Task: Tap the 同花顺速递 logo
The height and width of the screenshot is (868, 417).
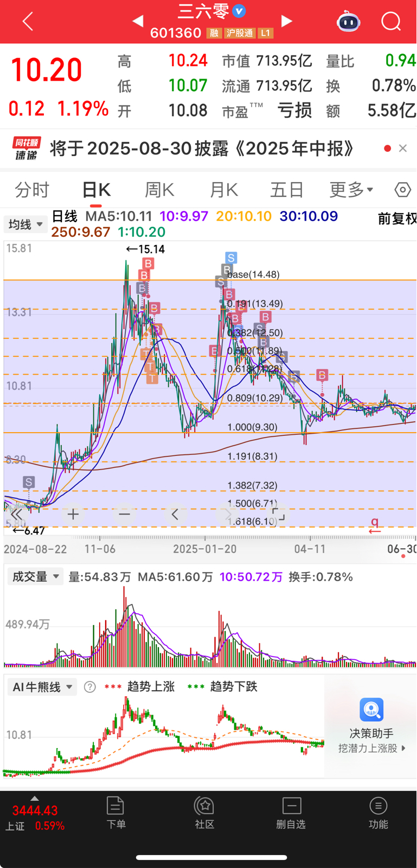Action: point(27,148)
